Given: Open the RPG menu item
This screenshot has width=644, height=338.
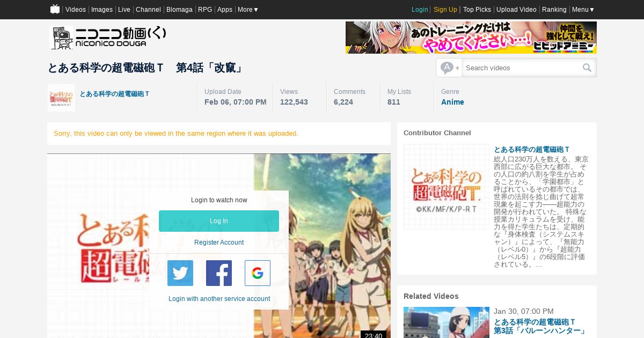Looking at the screenshot, I should pos(205,10).
